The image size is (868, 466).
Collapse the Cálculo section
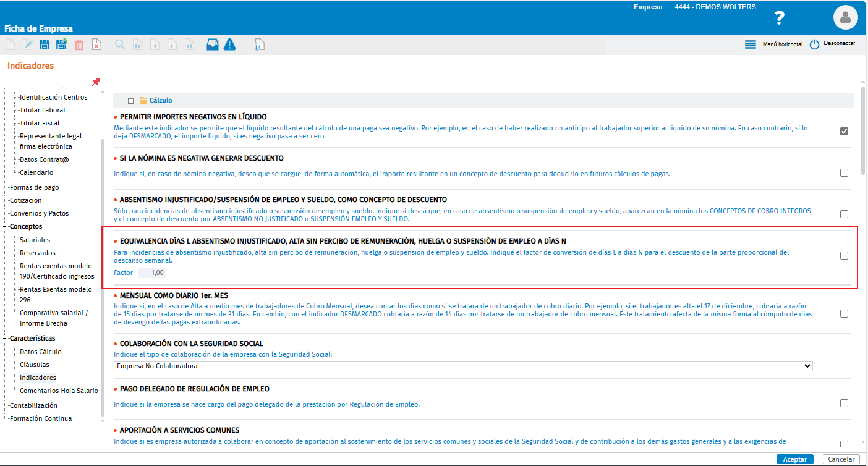coord(131,100)
